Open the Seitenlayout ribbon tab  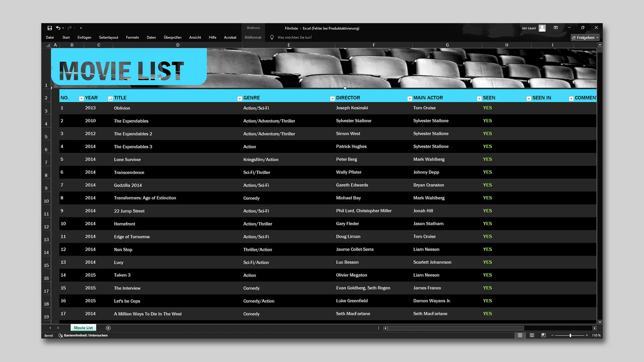(108, 38)
